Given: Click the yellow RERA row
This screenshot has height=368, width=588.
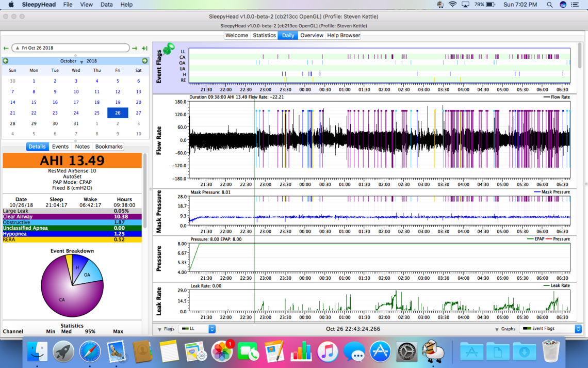Looking at the screenshot, I should [72, 239].
